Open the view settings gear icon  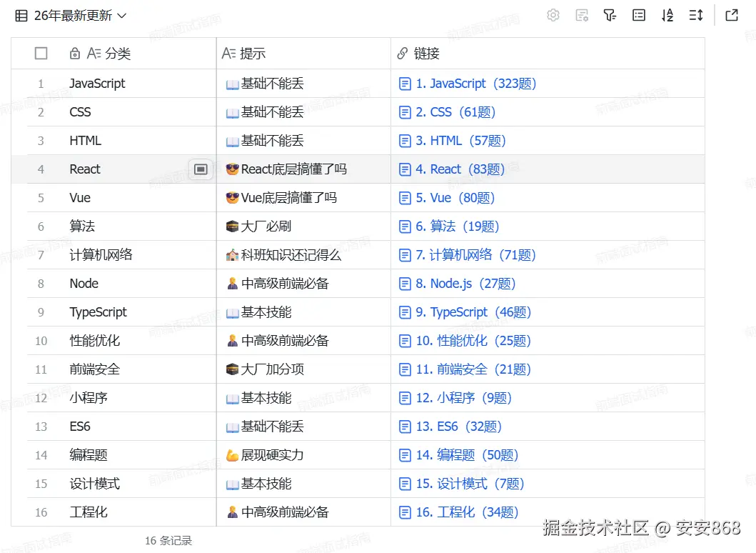pyautogui.click(x=553, y=16)
